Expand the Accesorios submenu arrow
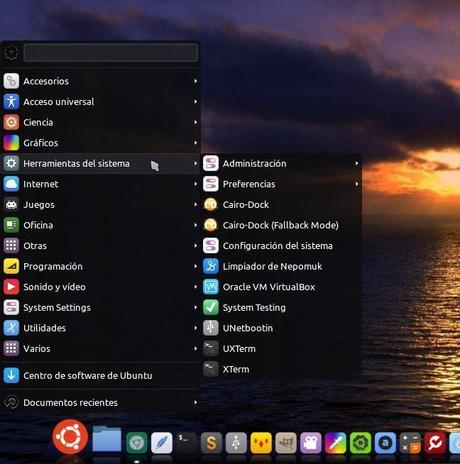460x464 pixels. (x=196, y=81)
